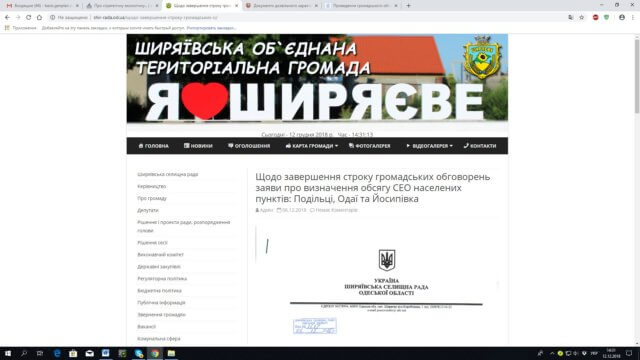
Task: Open the Бюджетна політика sidebar link
Action: 159,291
